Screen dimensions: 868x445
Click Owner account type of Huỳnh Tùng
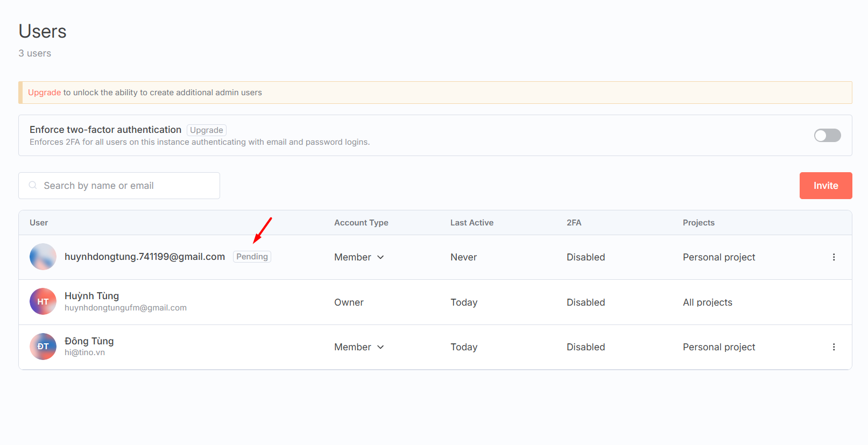pos(349,302)
